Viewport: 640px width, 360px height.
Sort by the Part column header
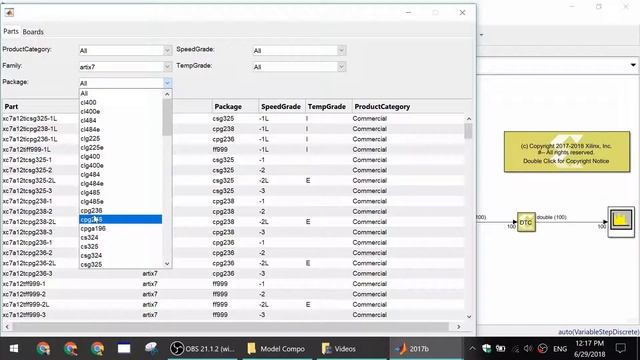pos(11,107)
